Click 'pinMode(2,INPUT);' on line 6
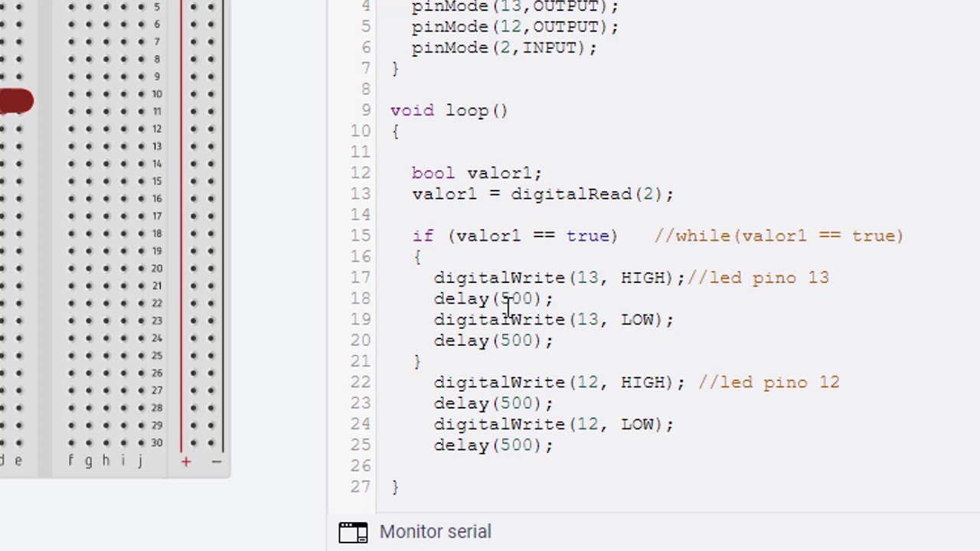The height and width of the screenshot is (551, 980). point(504,47)
